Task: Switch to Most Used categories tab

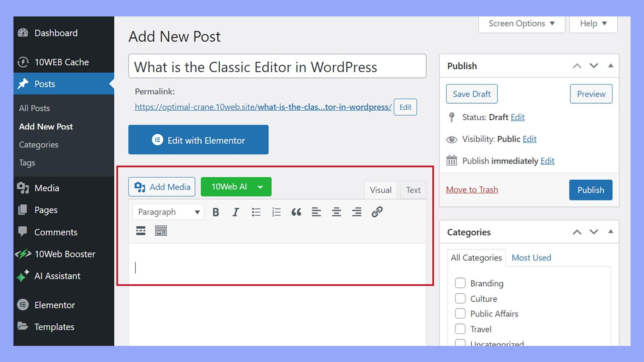Action: [531, 257]
